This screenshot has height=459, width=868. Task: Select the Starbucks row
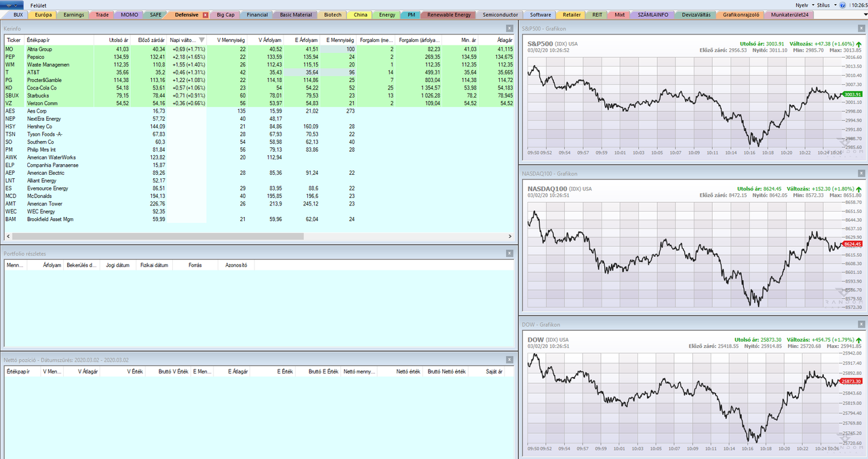point(259,96)
